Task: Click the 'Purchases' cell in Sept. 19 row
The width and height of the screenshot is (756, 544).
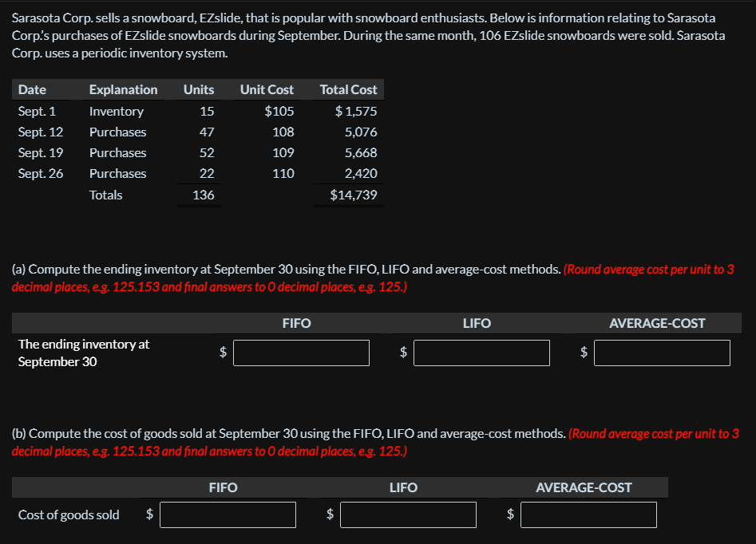Action: point(117,152)
